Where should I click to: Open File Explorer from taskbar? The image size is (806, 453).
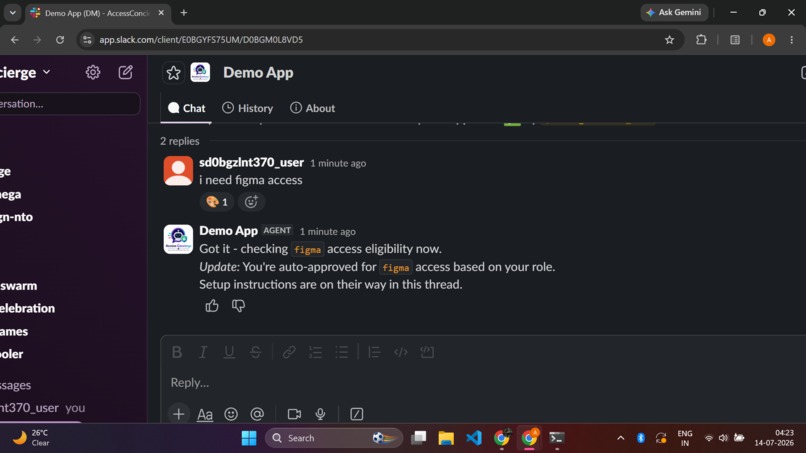(x=446, y=438)
